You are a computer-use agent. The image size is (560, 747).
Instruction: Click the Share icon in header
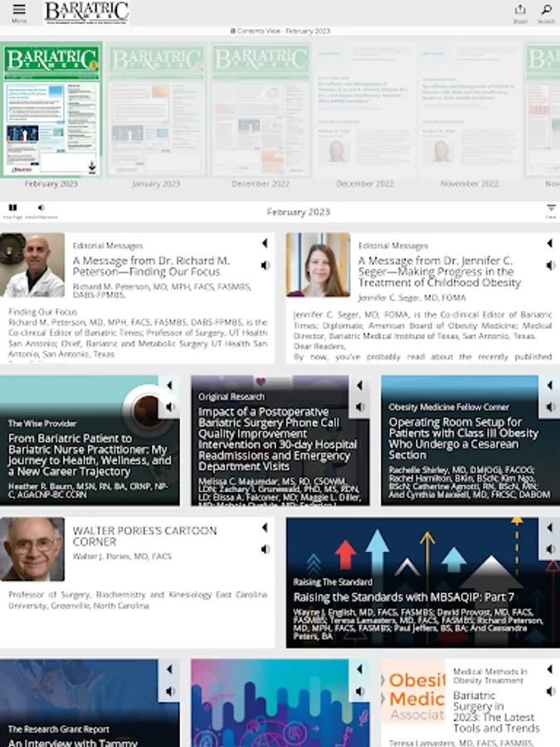tap(520, 9)
